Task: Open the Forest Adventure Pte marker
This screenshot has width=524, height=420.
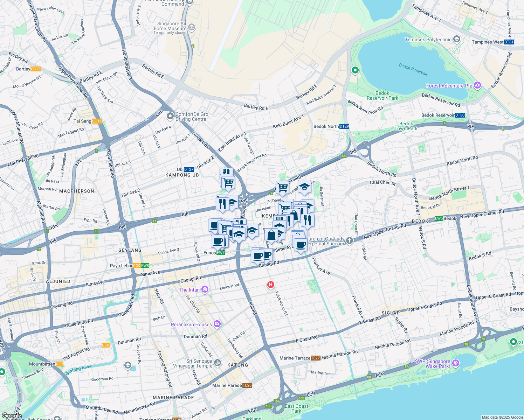Action: tap(477, 85)
